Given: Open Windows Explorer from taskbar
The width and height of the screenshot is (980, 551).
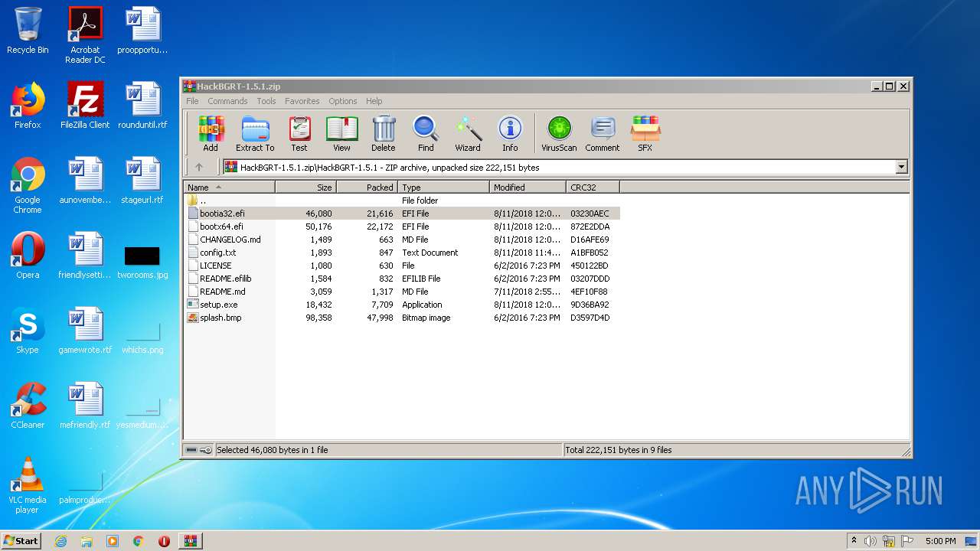Looking at the screenshot, I should (87, 541).
